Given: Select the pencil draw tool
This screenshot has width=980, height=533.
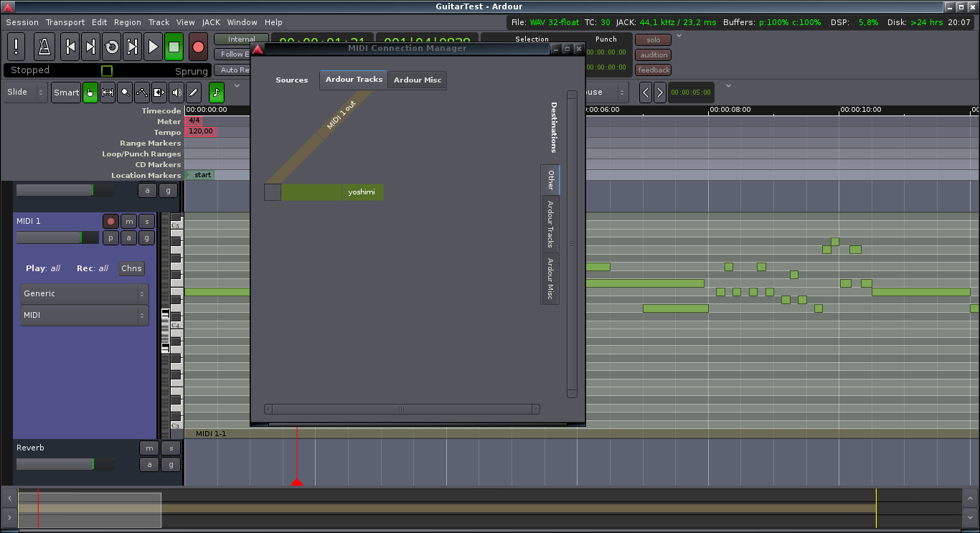Looking at the screenshot, I should (194, 93).
